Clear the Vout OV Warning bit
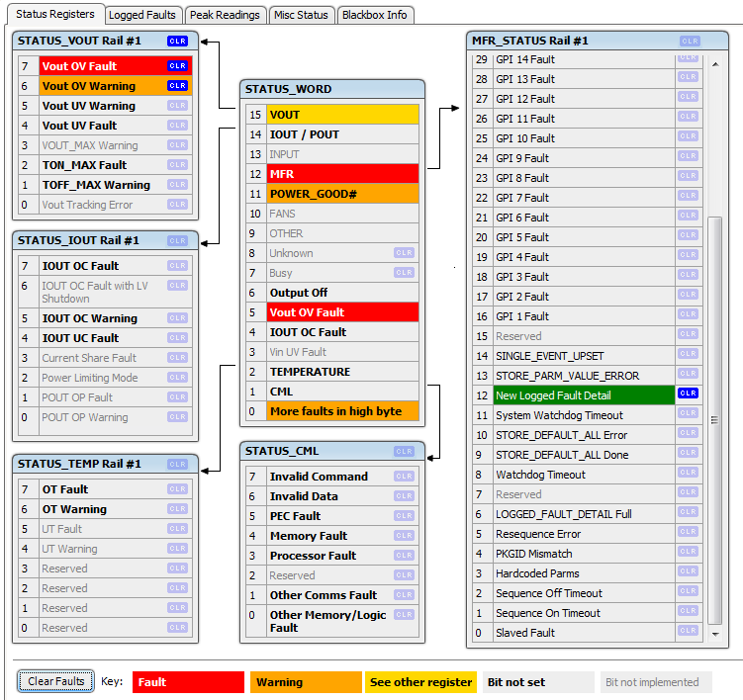743x700 pixels. [177, 86]
